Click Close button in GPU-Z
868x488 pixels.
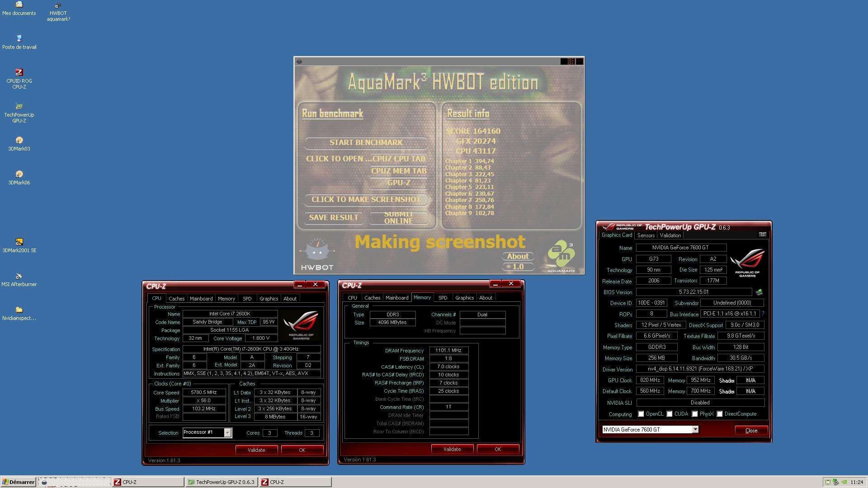[751, 431]
